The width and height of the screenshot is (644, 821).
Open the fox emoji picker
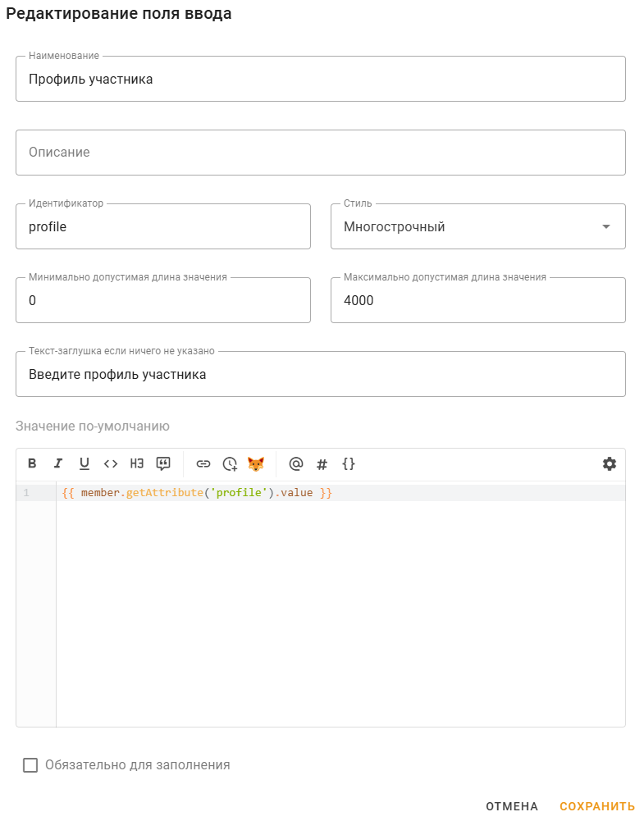point(256,463)
